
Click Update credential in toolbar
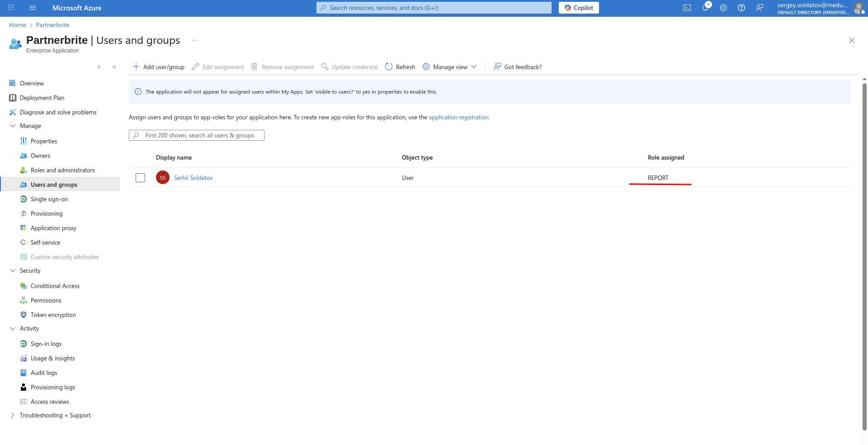pos(349,67)
